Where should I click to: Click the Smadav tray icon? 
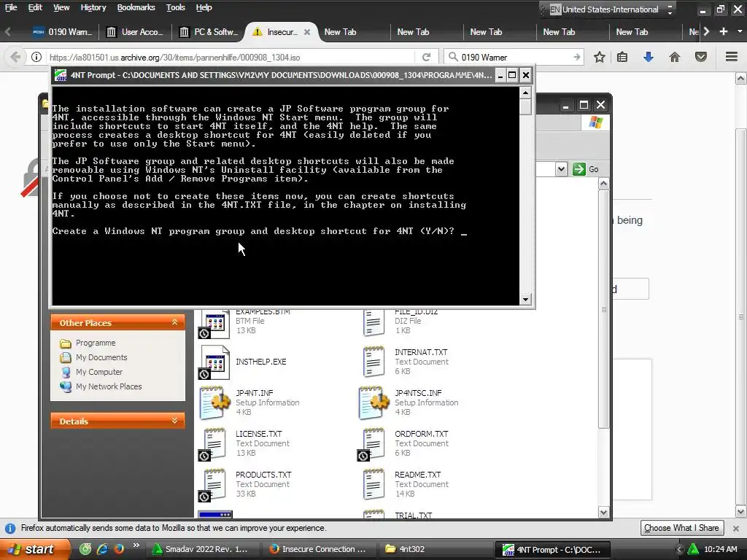pos(693,550)
